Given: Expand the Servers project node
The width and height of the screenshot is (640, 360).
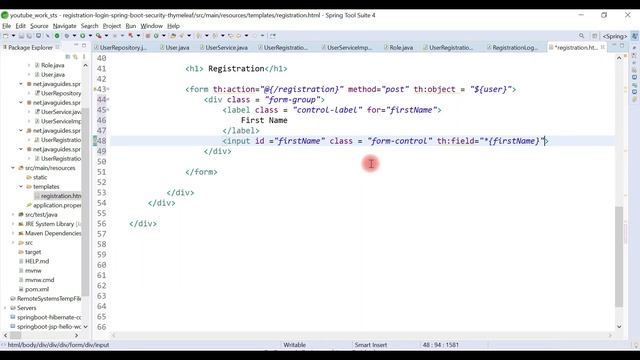Looking at the screenshot, I should (4, 308).
